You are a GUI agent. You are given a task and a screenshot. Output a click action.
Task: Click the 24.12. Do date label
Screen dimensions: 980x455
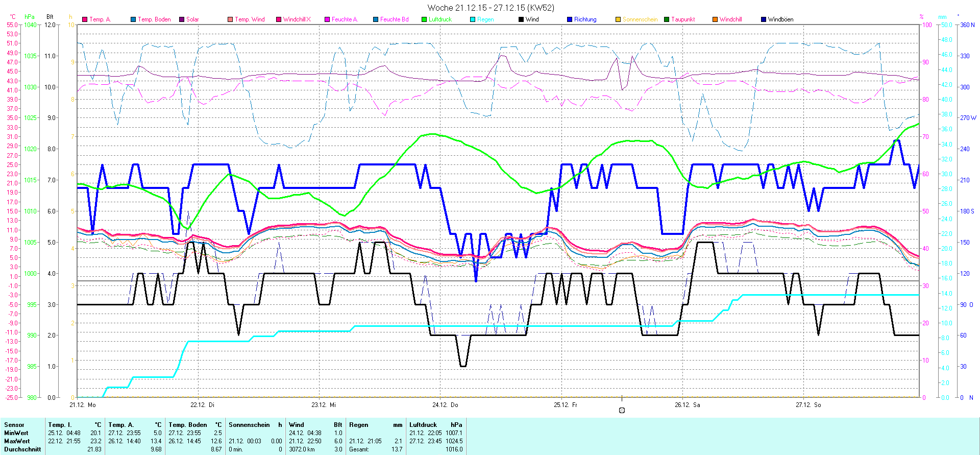click(x=445, y=405)
